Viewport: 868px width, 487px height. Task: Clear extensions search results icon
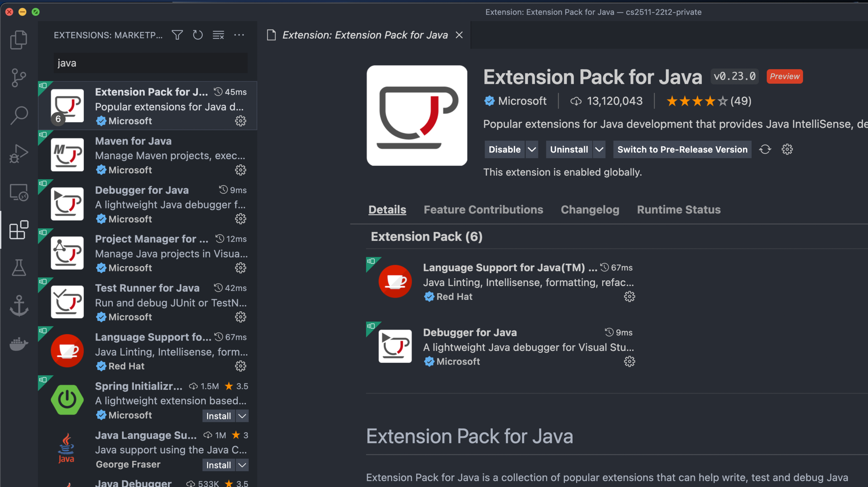coord(218,35)
